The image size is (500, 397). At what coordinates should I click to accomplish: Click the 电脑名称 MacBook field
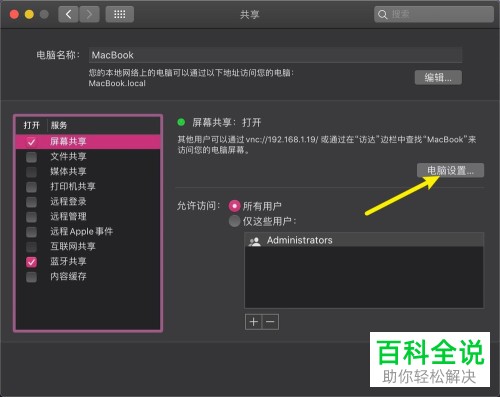(275, 55)
